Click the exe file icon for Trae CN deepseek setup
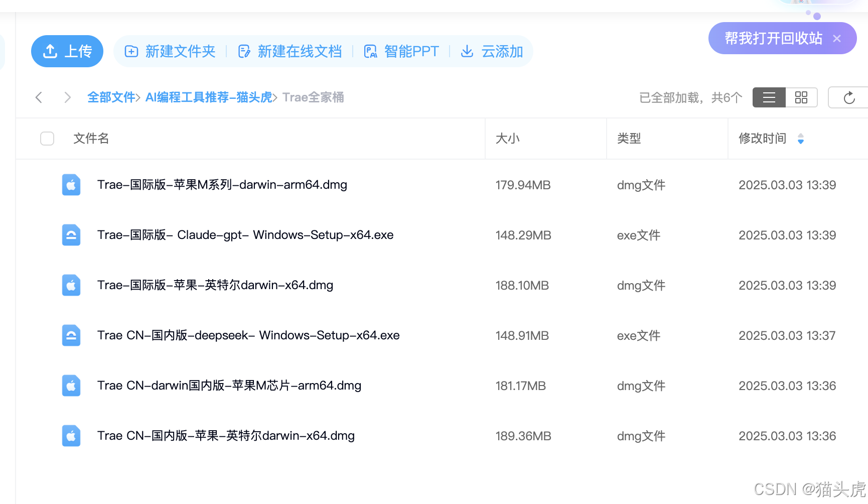 pyautogui.click(x=71, y=335)
